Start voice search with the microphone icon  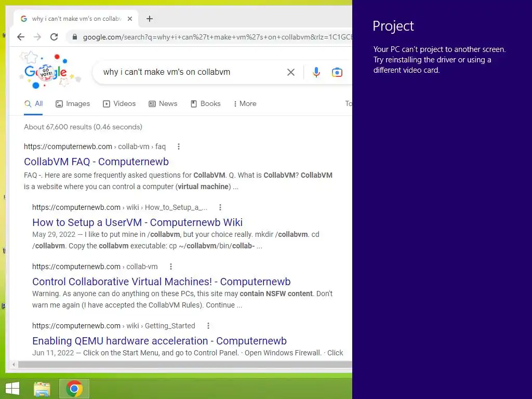pyautogui.click(x=316, y=72)
